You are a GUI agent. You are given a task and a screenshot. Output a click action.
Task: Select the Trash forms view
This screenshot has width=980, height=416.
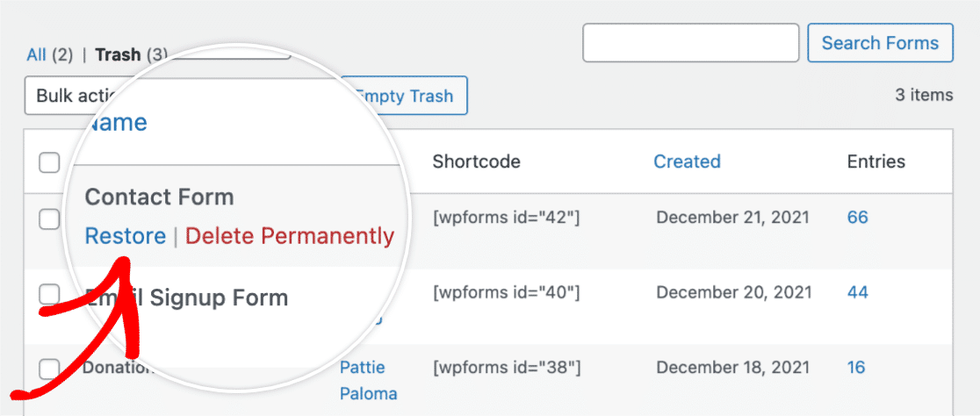pyautogui.click(x=118, y=55)
